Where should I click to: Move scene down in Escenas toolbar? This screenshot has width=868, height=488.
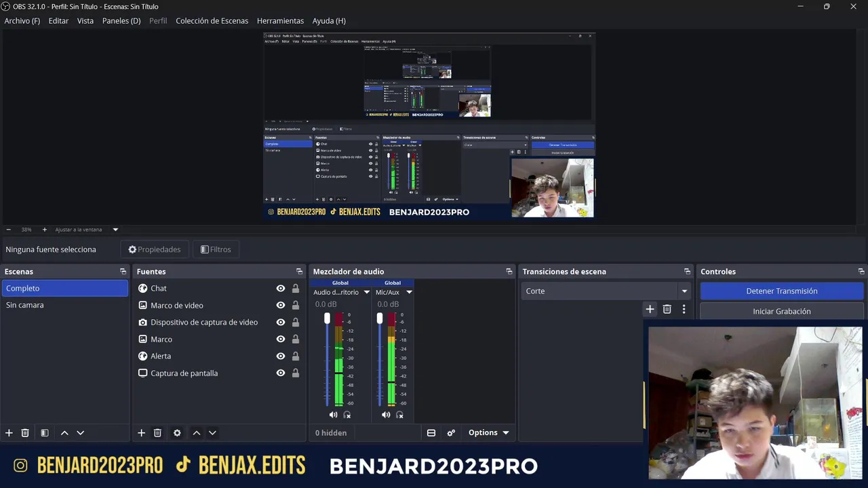(80, 432)
